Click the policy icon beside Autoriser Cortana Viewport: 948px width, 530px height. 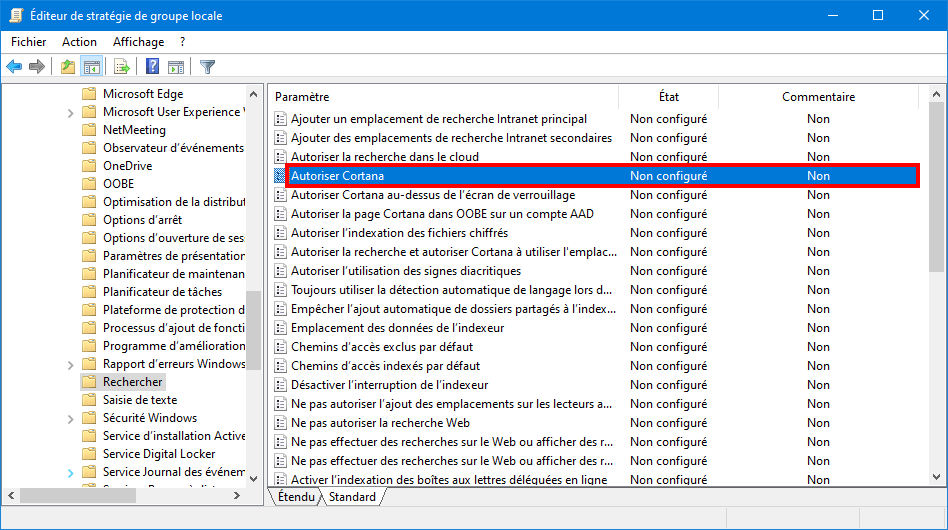coord(280,176)
